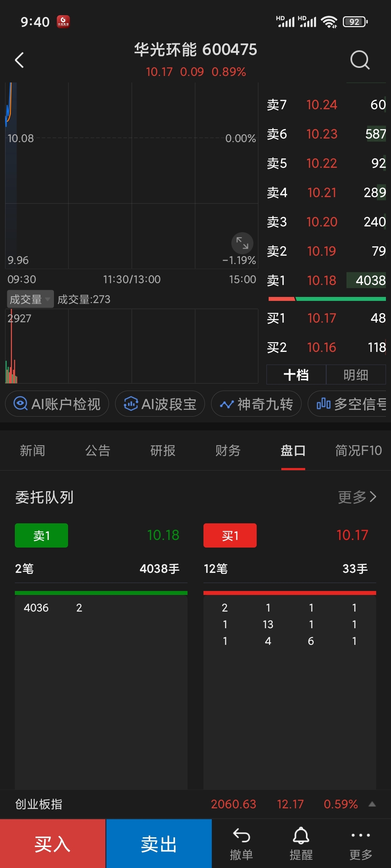The width and height of the screenshot is (391, 868).
Task: Switch to 明细 trade detail view
Action: [x=356, y=375]
